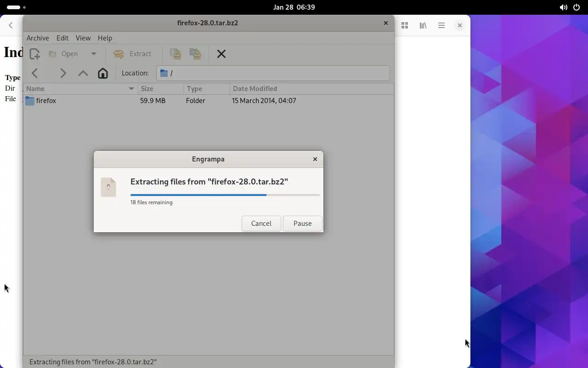Click the File entry in background page
This screenshot has width=588, height=368.
click(11, 99)
